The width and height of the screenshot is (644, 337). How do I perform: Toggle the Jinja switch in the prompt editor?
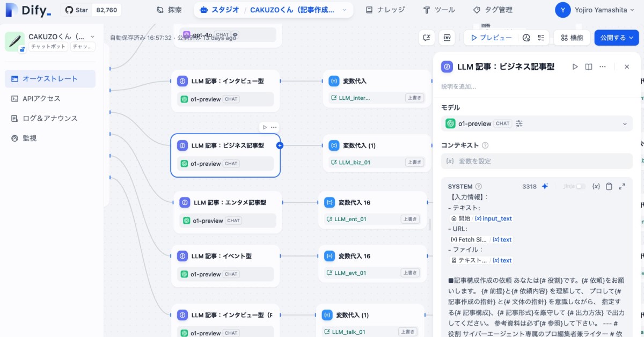coord(581,186)
